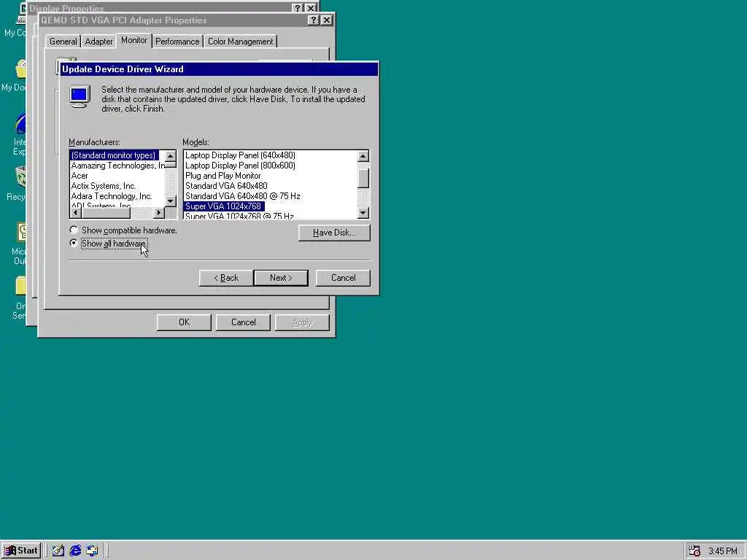
Task: Click Manufacturers list scroll right arrow
Action: (x=159, y=213)
